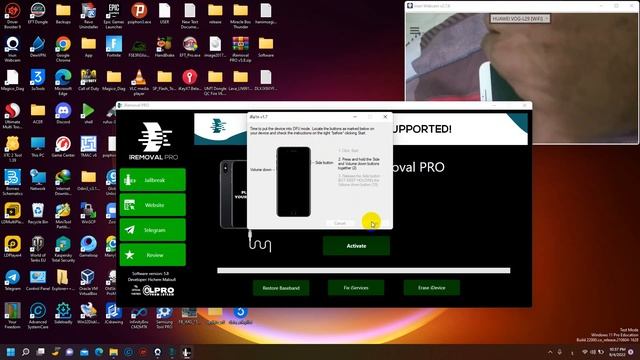Open Microsoft Edge desktop shortcut
The width and height of the screenshot is (640, 360).
(63, 82)
